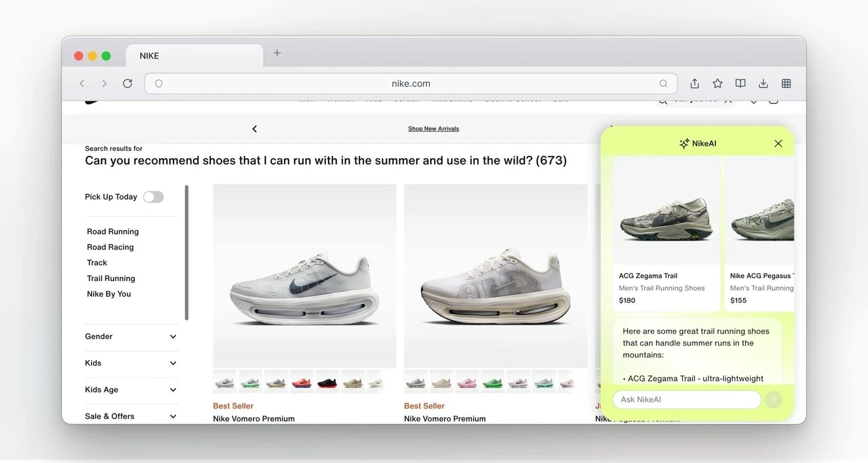
Task: Click the $155 price in NikeAI
Action: pos(738,300)
